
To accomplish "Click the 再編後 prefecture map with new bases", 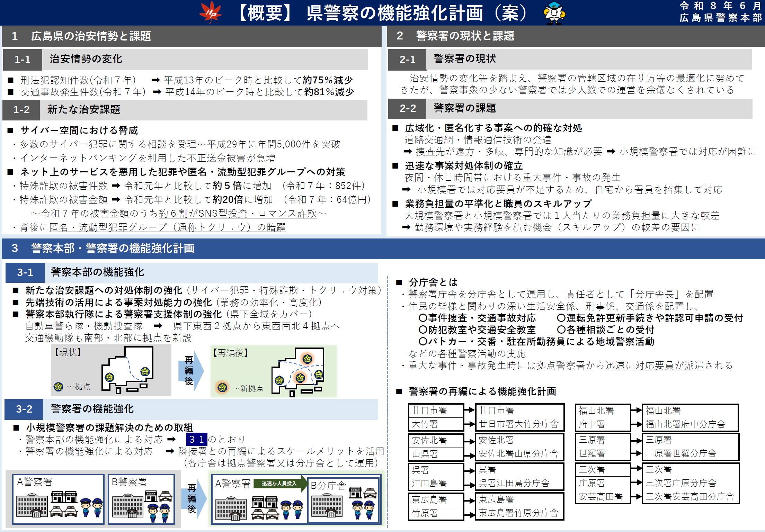I will (298, 372).
